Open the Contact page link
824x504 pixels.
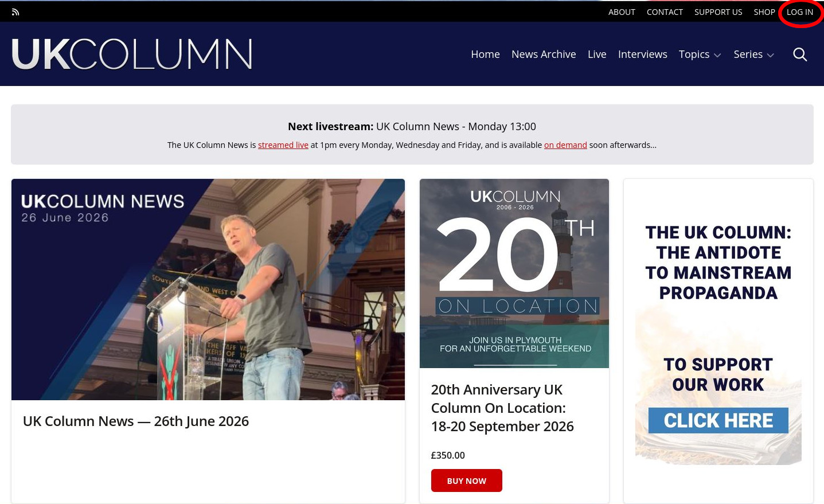point(665,12)
